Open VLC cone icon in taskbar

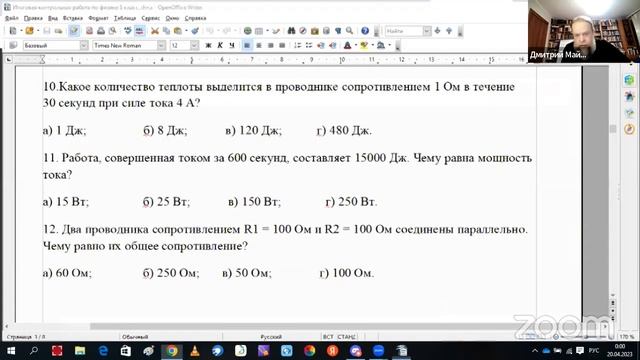coord(195,351)
